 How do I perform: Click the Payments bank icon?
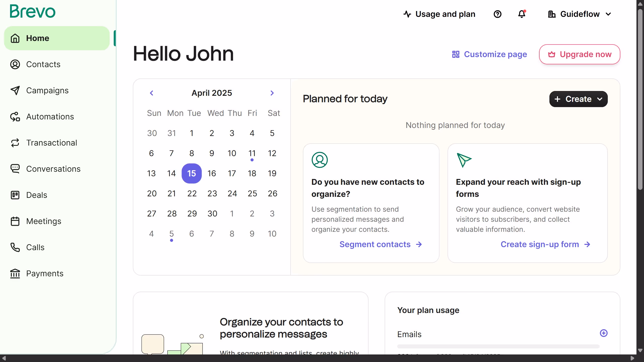pos(15,273)
